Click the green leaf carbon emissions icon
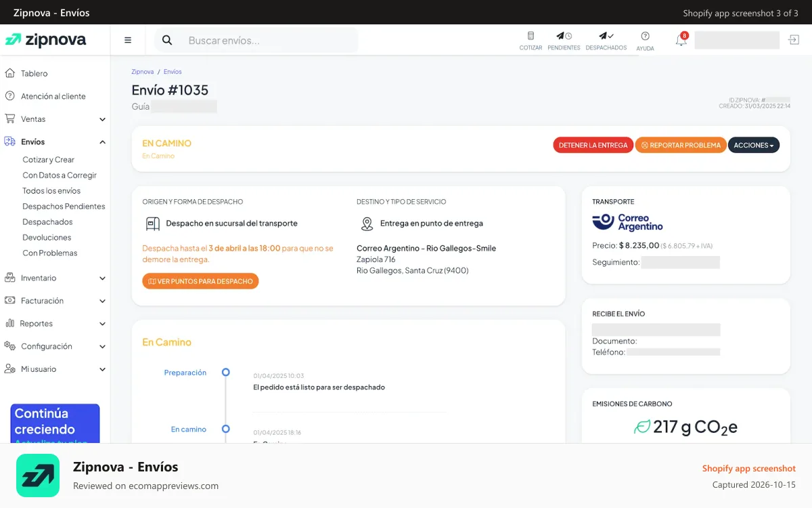The height and width of the screenshot is (508, 812). [641, 427]
